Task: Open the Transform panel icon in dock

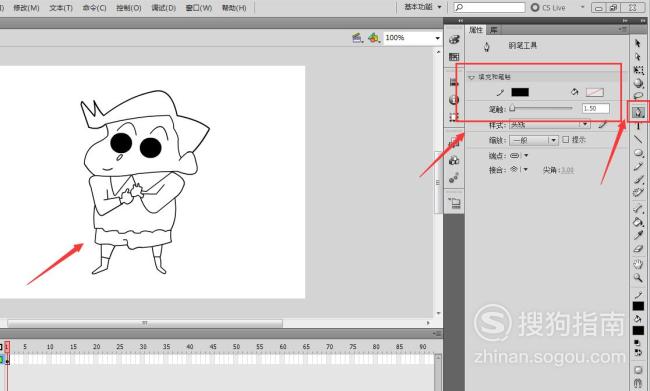Action: tap(454, 117)
